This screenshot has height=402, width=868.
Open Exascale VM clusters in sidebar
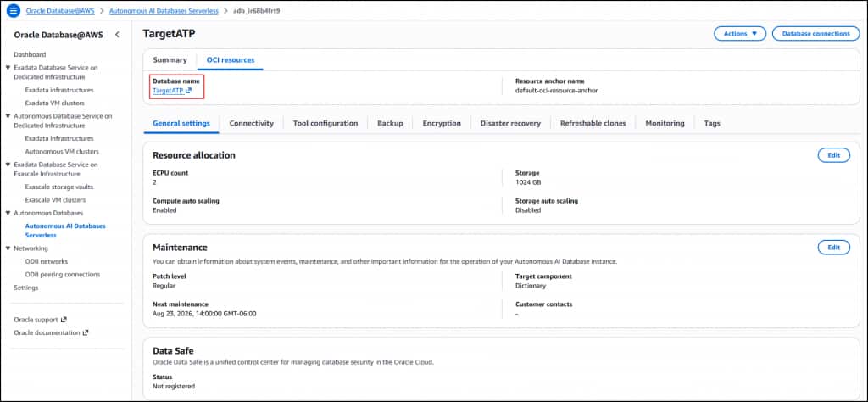(55, 200)
